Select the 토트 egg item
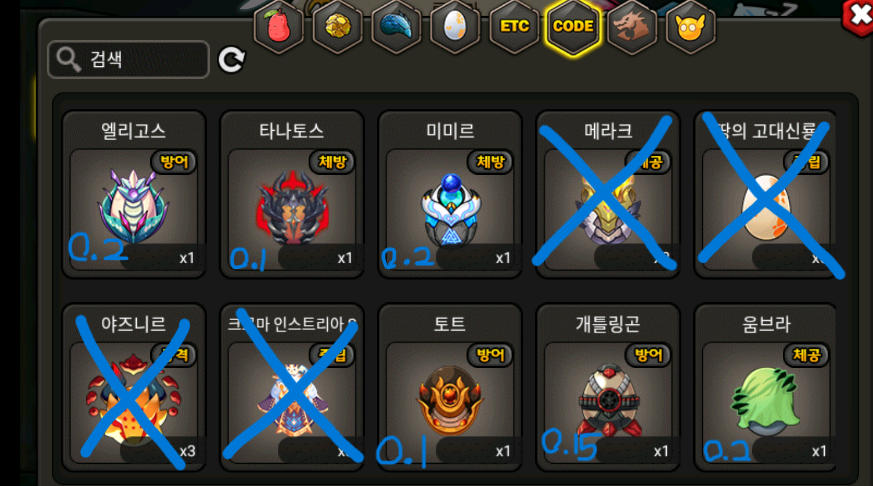This screenshot has width=873, height=486. click(450, 387)
